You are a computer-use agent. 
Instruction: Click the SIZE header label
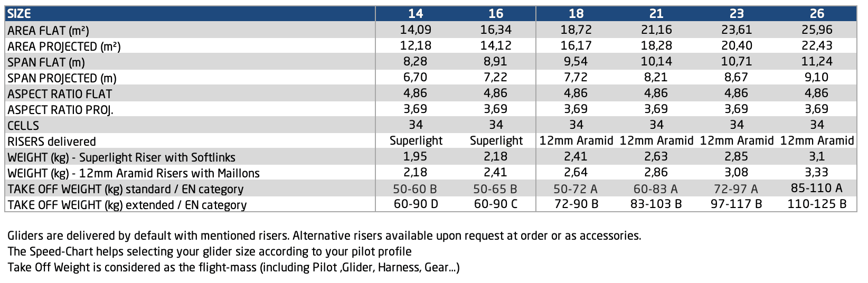[x=20, y=14]
